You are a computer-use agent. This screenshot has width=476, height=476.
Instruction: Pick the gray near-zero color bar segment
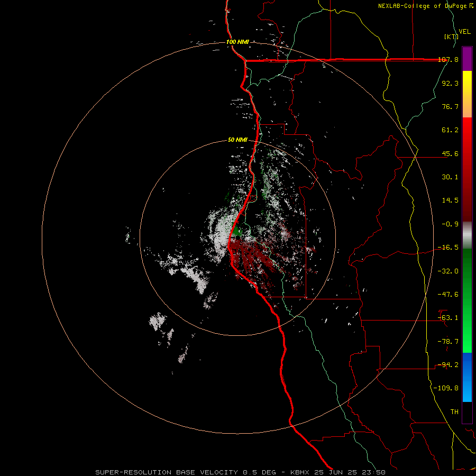[467, 235]
